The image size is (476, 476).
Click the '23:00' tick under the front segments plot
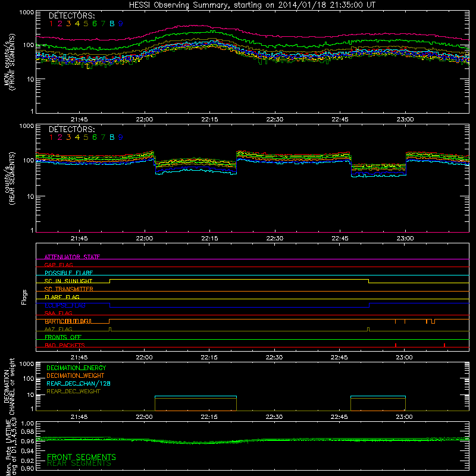coord(405,120)
